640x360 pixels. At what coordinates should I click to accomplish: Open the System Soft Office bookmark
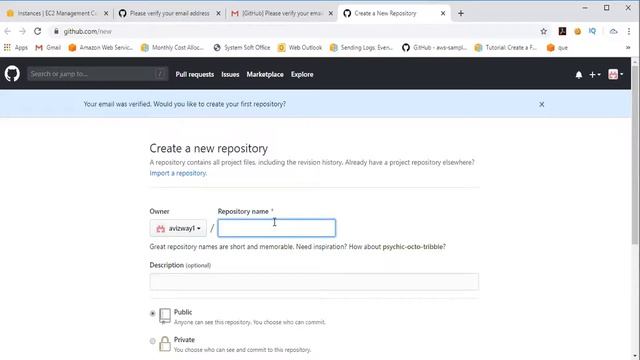[242, 48]
